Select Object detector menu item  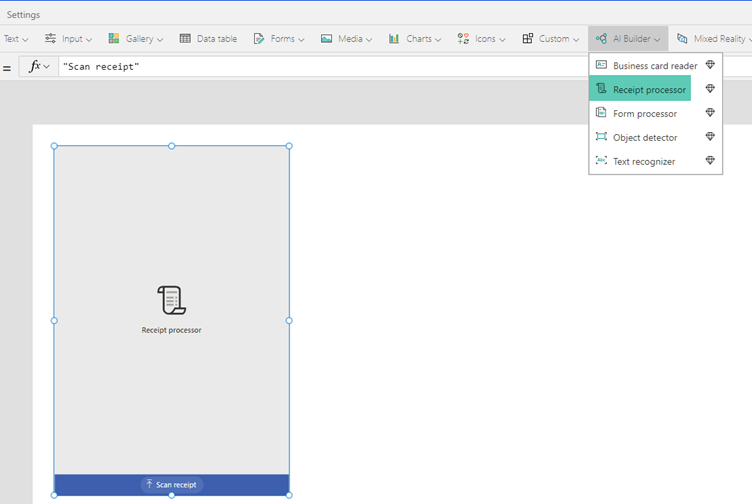(655, 137)
